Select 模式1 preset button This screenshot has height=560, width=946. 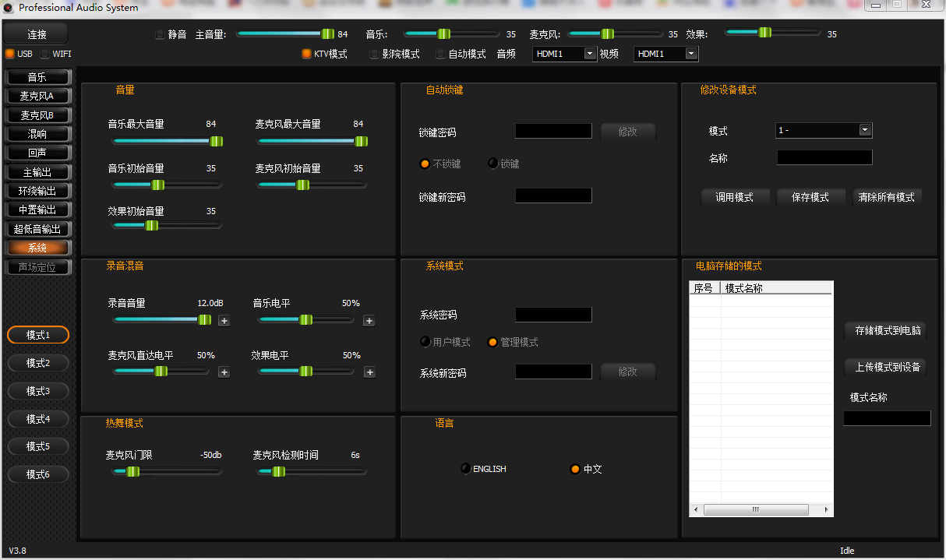(x=38, y=335)
